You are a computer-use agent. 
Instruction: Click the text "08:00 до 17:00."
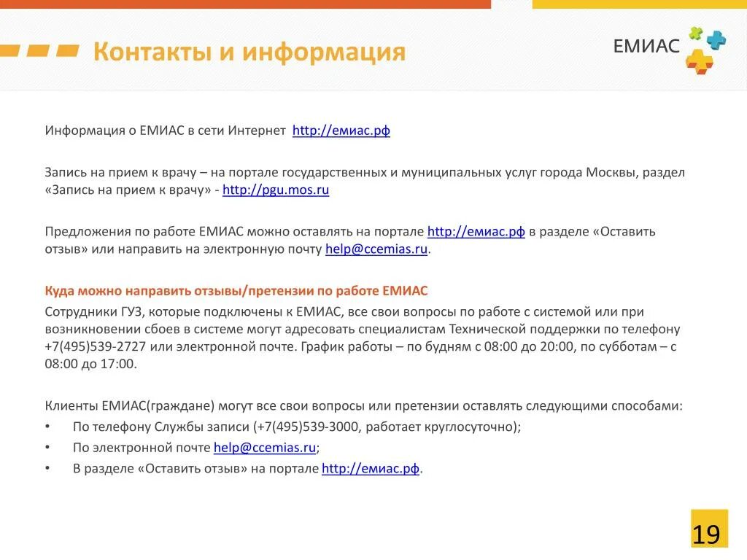(x=91, y=365)
